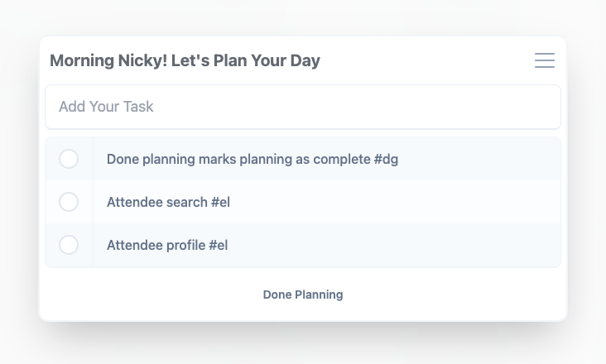The image size is (606, 364).
Task: Click the #el tag on Attendee search
Action: pos(220,202)
